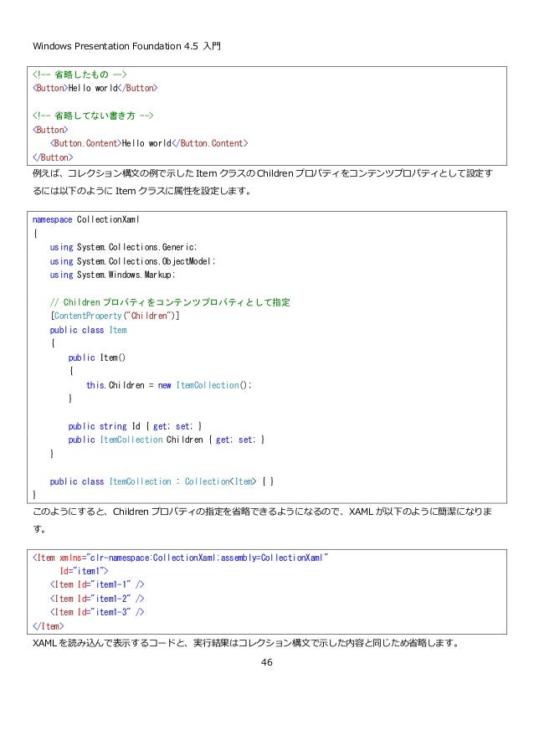Click the closing '</Button>' tag line
This screenshot has height=756, width=534.
point(53,157)
